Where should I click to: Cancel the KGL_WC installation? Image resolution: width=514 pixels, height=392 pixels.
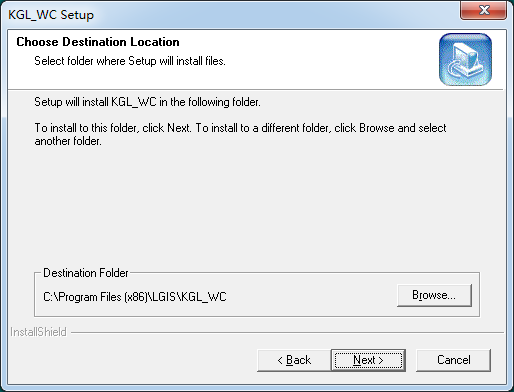453,360
